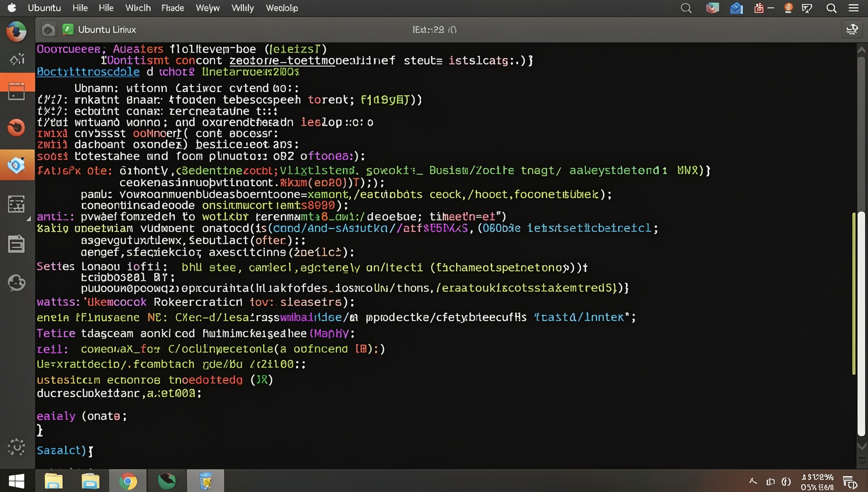
Task: Click the Ubuntu Liriux window title
Action: pyautogui.click(x=107, y=29)
